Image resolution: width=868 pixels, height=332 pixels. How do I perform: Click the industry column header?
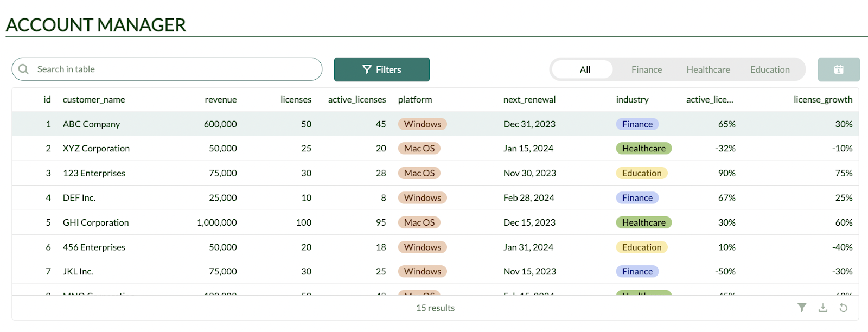pos(633,99)
